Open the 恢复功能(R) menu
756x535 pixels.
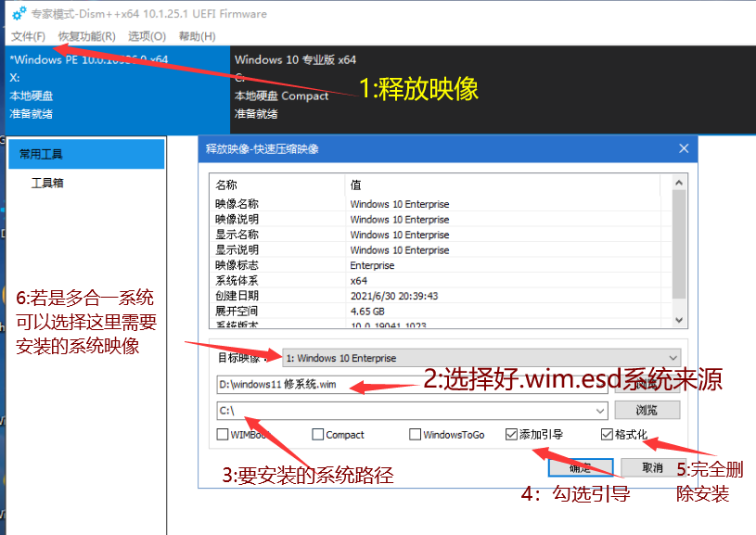[87, 36]
